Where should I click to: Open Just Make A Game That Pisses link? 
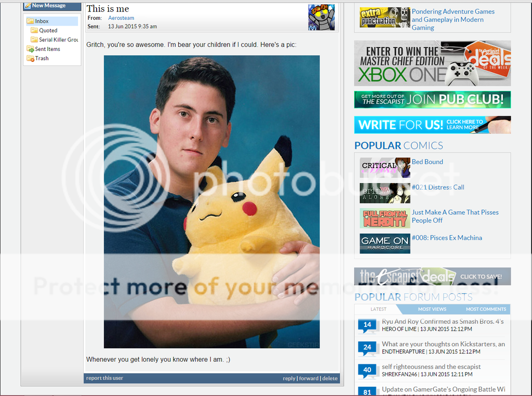tap(455, 216)
